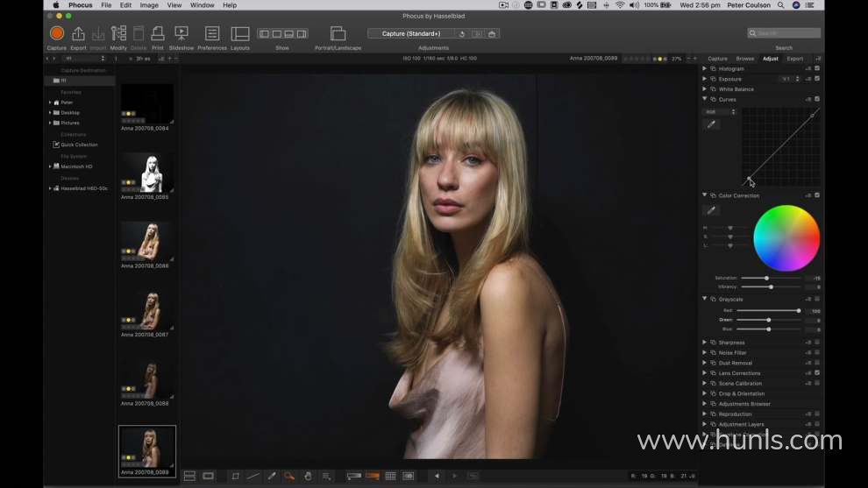Select Quick Collection in sidebar
The width and height of the screenshot is (868, 488).
tap(79, 145)
